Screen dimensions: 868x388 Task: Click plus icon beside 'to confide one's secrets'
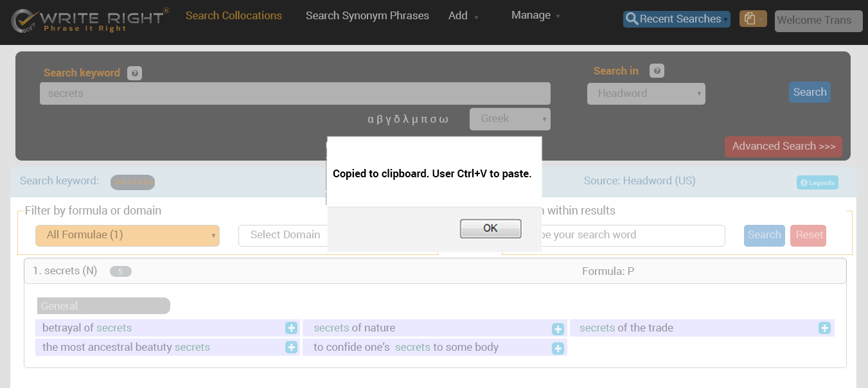coord(558,348)
